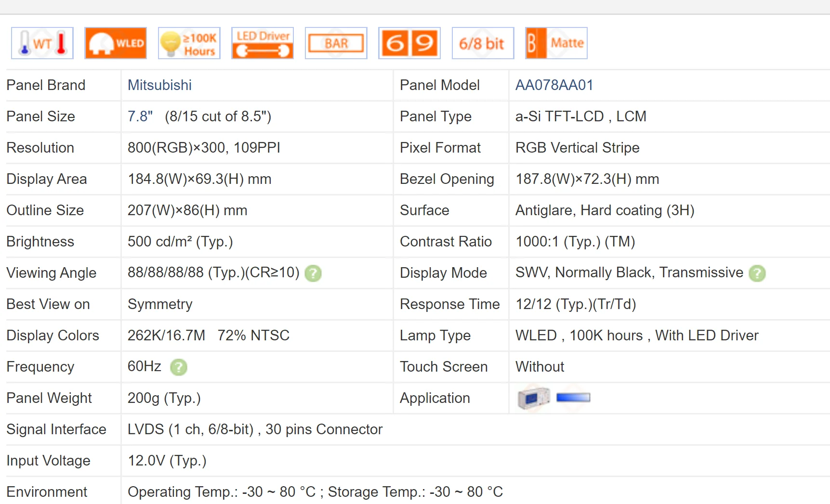Click the orange WLED backlight badge
830x504 pixels.
[x=116, y=43]
